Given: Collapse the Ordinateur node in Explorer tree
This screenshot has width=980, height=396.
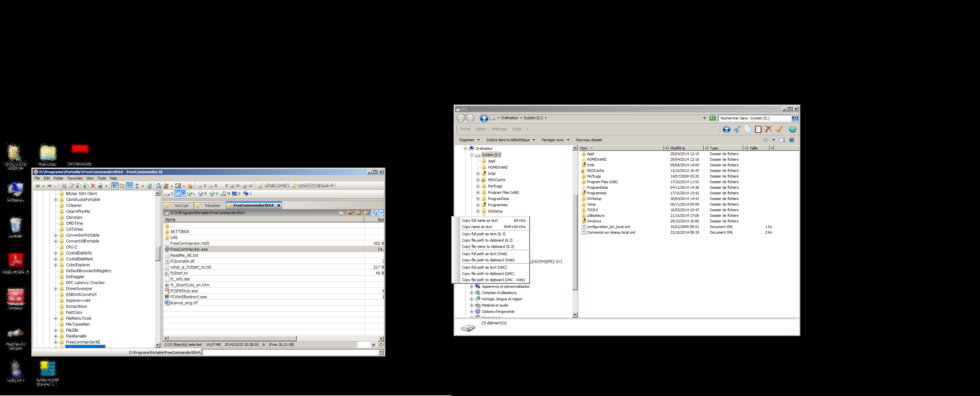Looking at the screenshot, I should pyautogui.click(x=465, y=148).
